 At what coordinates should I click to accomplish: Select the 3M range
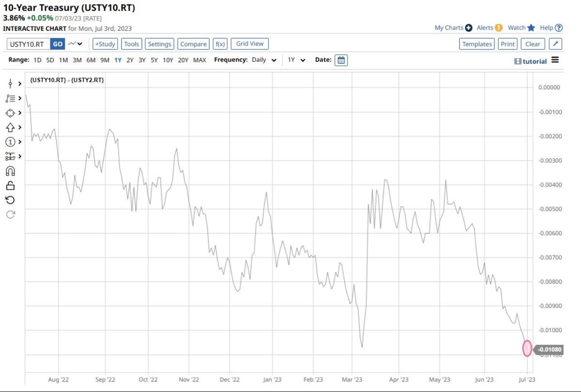pyautogui.click(x=77, y=60)
